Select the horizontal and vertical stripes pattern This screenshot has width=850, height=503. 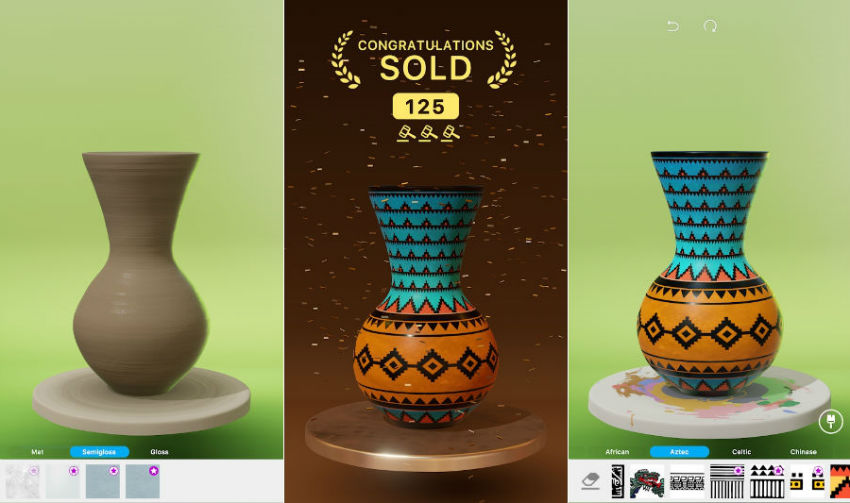(727, 481)
